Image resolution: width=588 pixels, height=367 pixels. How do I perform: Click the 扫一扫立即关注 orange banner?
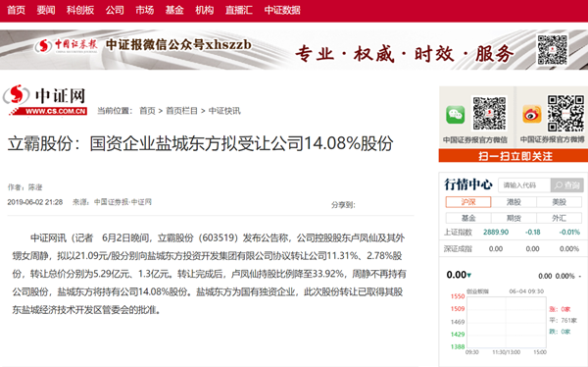pos(514,156)
